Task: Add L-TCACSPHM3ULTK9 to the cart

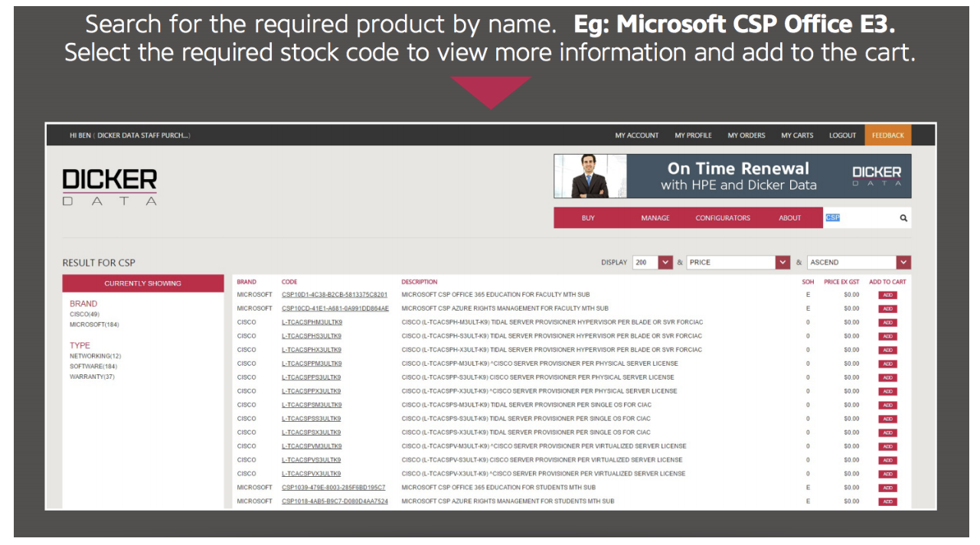Action: 887,323
